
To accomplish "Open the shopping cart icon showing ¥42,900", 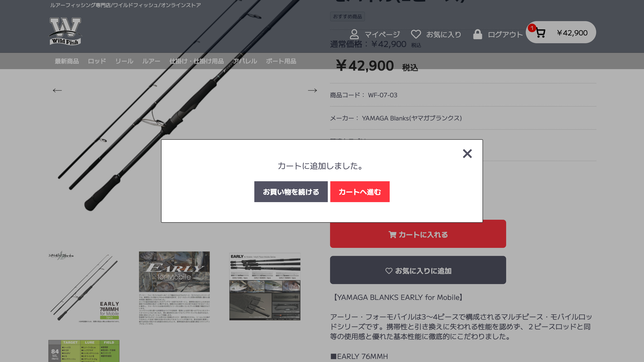I will pyautogui.click(x=541, y=32).
